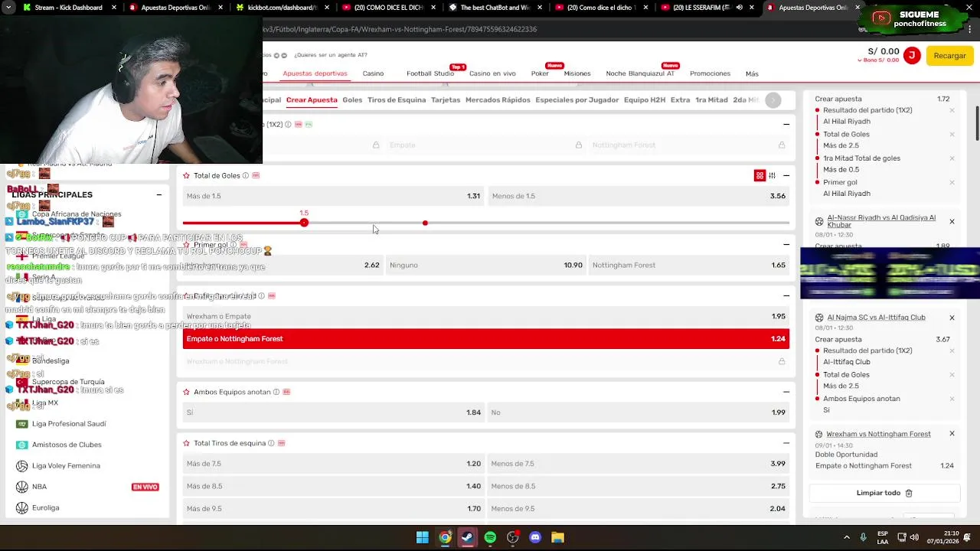Select Menos de 1.5 goals at 3.56
The width and height of the screenshot is (980, 551).
[x=639, y=196]
